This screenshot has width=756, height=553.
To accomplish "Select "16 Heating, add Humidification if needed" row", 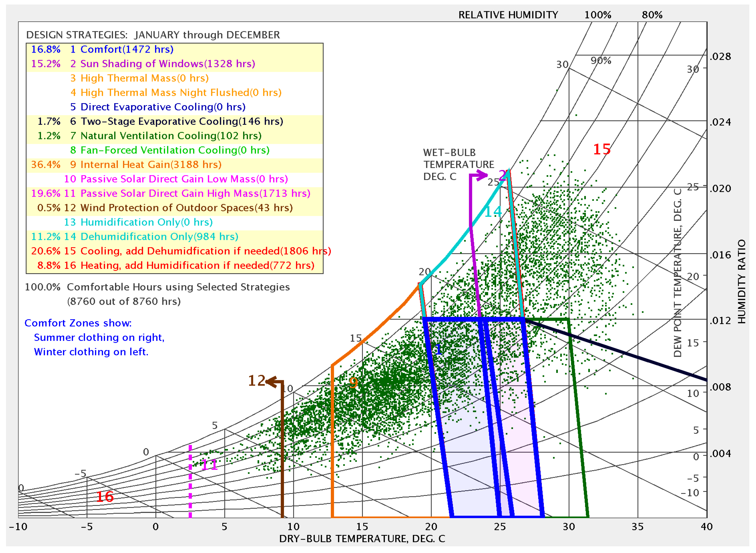I will tap(174, 265).
